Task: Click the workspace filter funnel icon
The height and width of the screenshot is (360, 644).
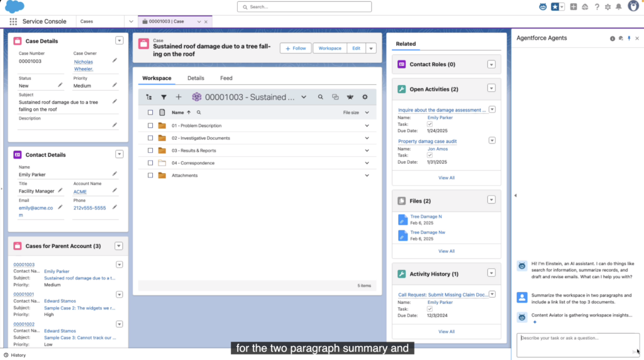Action: pyautogui.click(x=164, y=97)
